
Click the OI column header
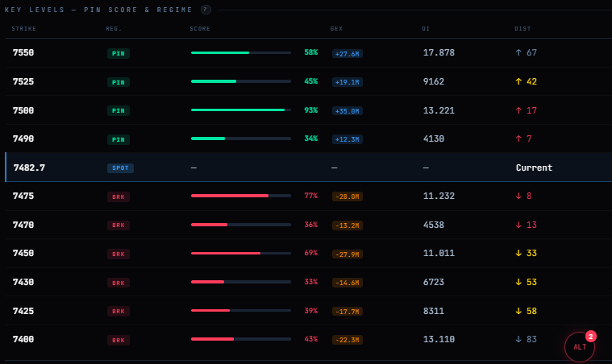[x=426, y=28]
